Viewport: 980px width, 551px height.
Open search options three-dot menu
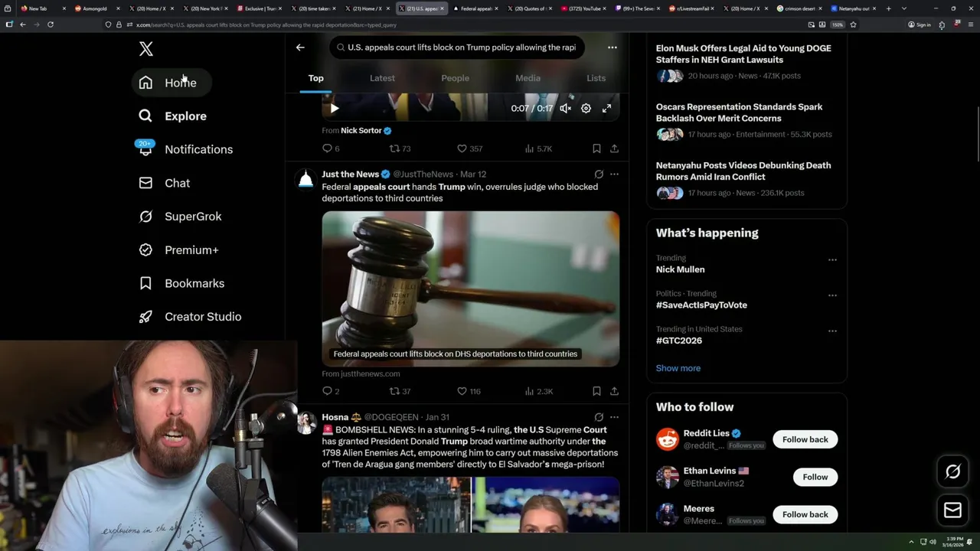(x=612, y=47)
